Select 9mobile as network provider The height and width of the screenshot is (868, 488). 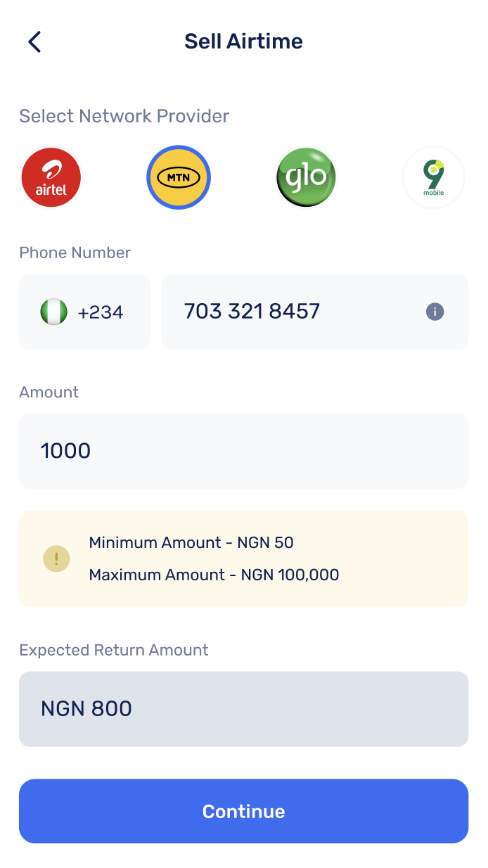pos(433,177)
